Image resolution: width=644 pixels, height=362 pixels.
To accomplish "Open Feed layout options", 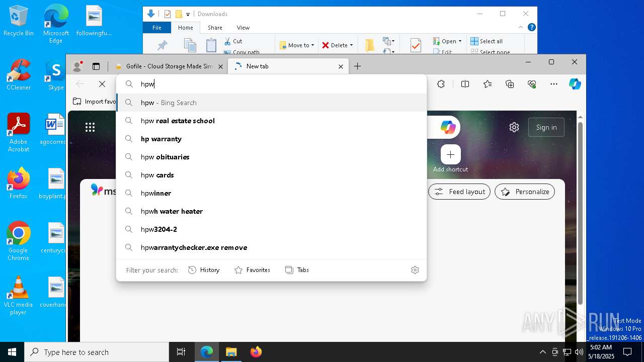I will coord(459,192).
